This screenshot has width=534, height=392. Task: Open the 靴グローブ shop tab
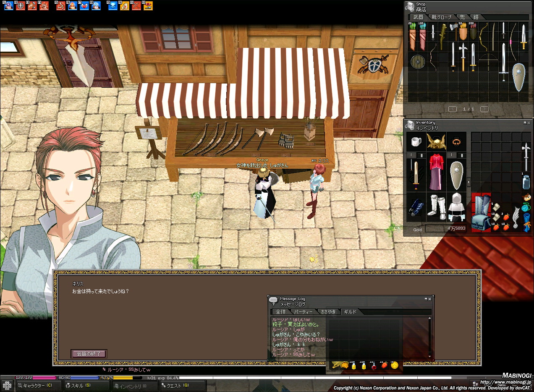point(442,17)
